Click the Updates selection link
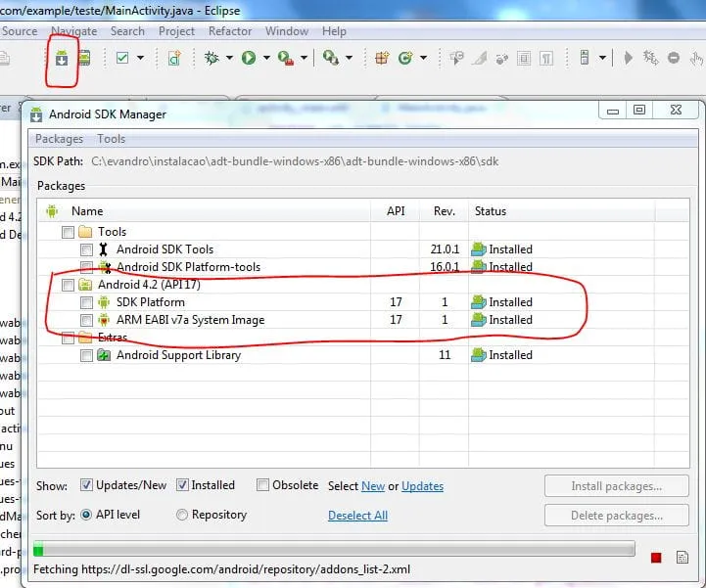This screenshot has height=588, width=706. (422, 486)
